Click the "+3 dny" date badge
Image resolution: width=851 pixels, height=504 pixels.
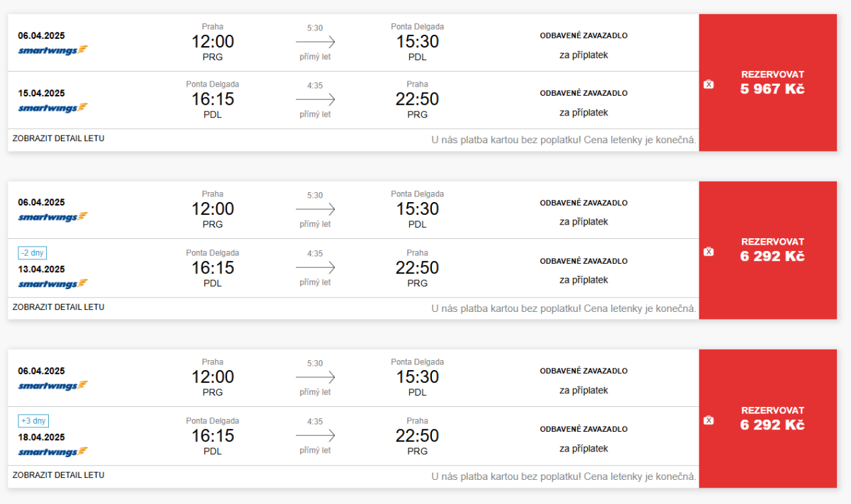coord(33,421)
